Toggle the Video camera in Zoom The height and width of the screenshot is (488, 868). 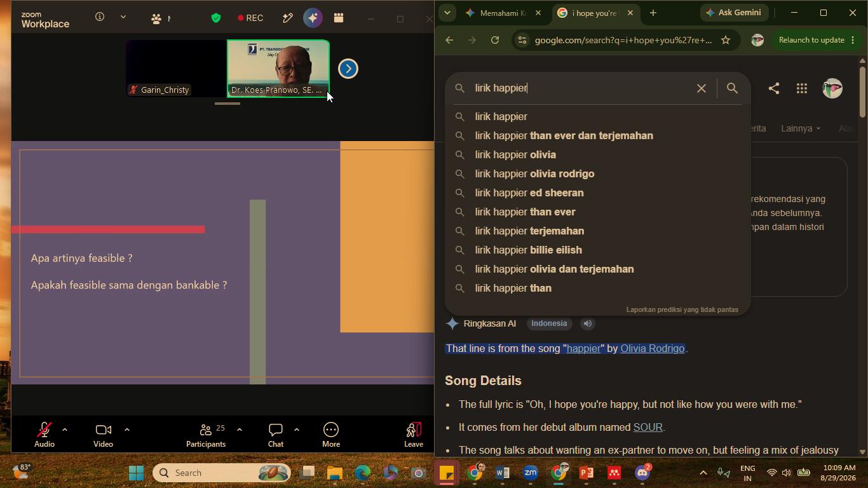103,435
